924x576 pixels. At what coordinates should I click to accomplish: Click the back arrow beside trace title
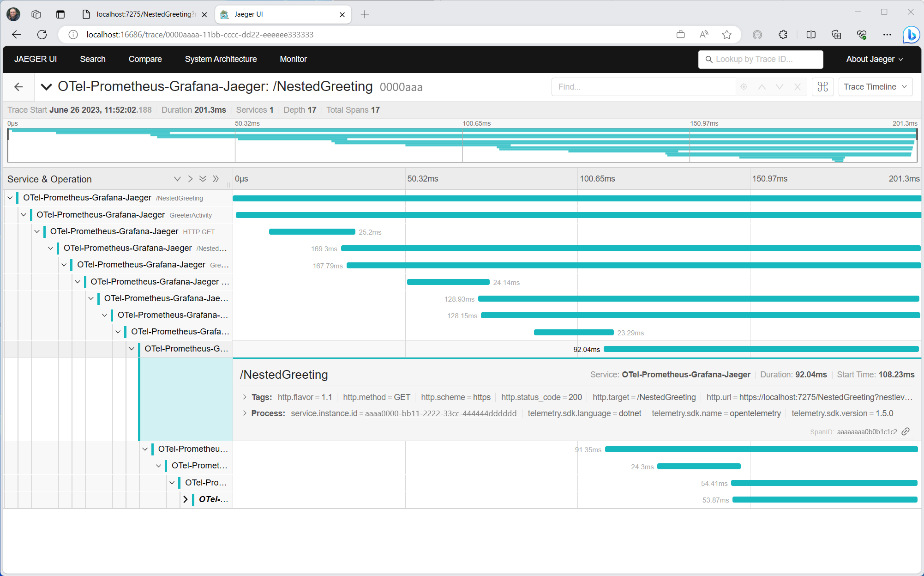[x=18, y=87]
